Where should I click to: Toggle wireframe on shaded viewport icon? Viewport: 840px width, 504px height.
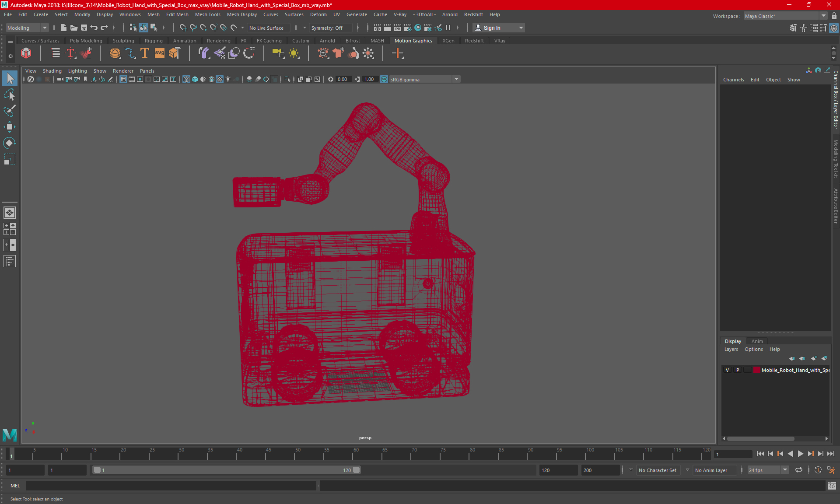212,79
